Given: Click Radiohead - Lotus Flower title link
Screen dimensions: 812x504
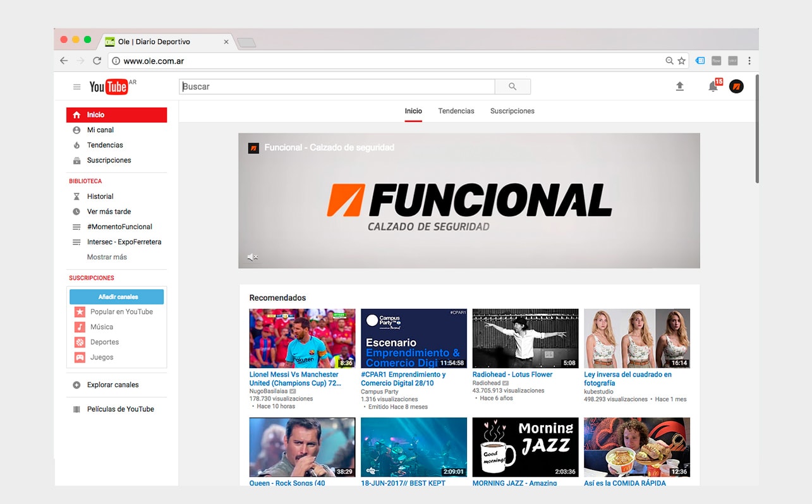Looking at the screenshot, I should (x=512, y=375).
